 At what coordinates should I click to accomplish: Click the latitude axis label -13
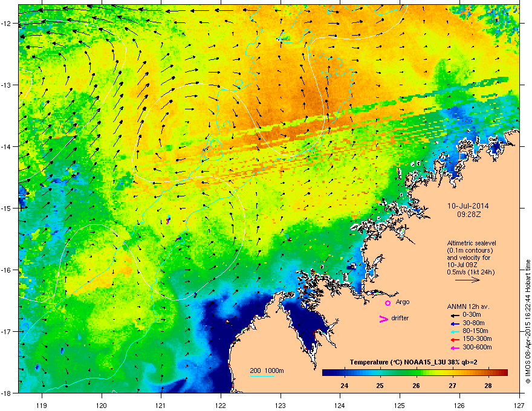(6, 85)
